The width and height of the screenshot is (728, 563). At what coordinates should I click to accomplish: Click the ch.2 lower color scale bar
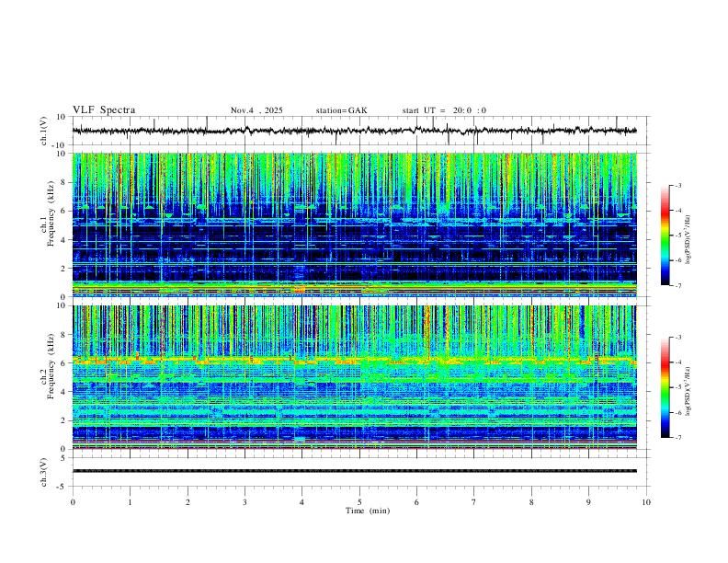665,387
